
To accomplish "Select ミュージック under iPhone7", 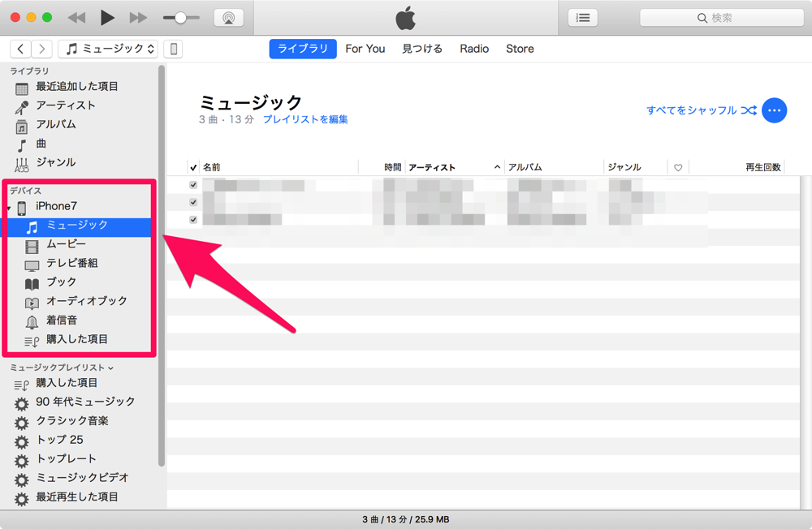I will pos(79,227).
